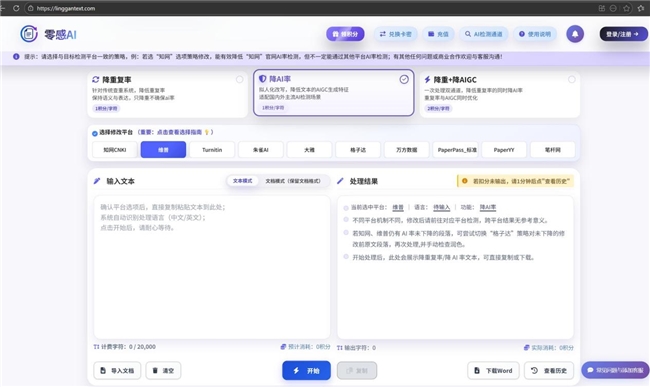
Task: Click the 零感AI logo icon
Action: (29, 34)
